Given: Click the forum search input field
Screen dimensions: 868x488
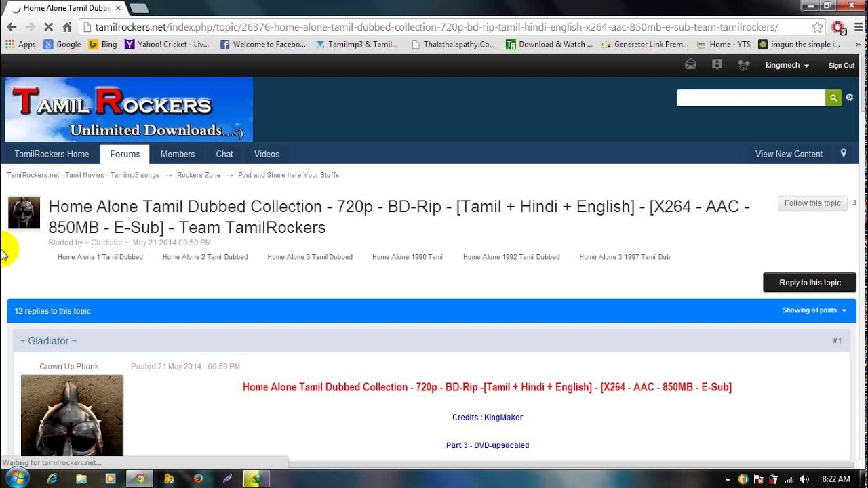Looking at the screenshot, I should [x=751, y=98].
